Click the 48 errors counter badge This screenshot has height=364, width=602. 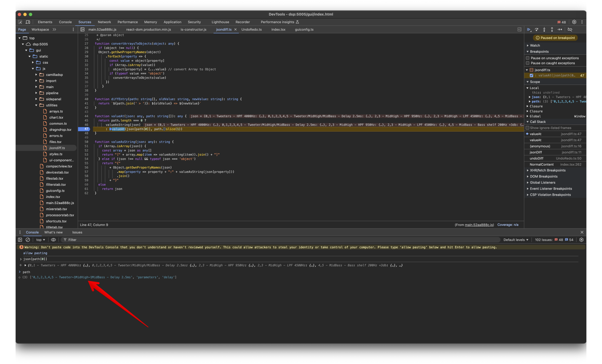tap(561, 22)
